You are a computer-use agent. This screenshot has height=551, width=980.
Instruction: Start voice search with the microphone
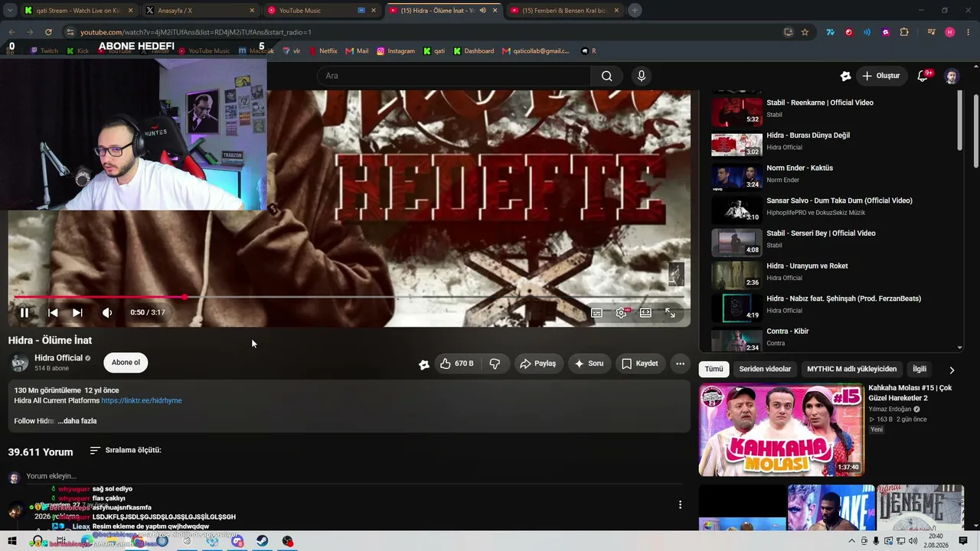tap(642, 76)
